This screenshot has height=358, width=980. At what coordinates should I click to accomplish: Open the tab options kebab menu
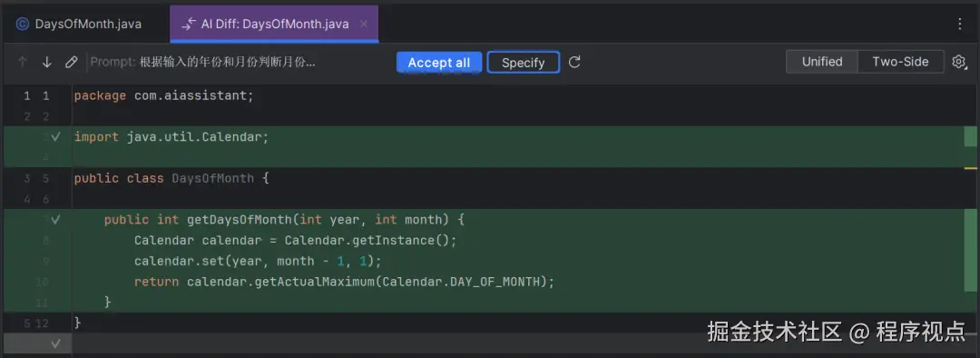pyautogui.click(x=960, y=24)
